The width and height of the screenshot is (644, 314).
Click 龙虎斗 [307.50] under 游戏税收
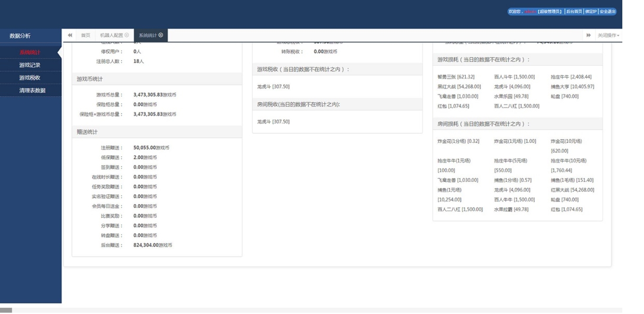pos(273,86)
